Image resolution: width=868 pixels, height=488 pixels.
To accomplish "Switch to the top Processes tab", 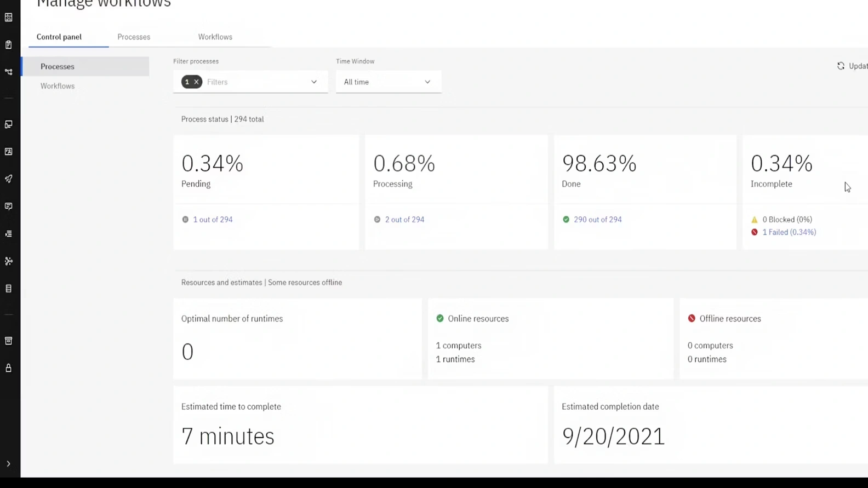I will 134,37.
